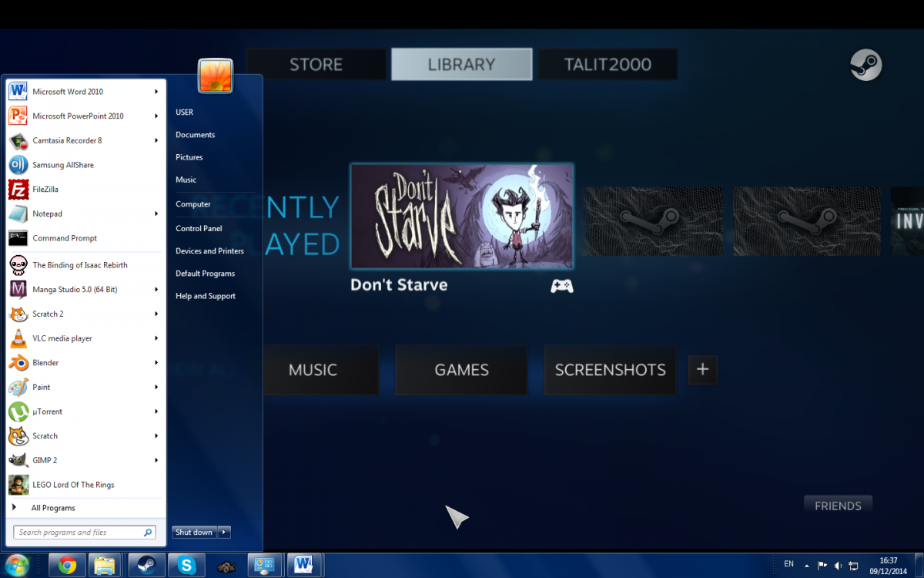Expand Notepad recent files arrow

point(156,213)
